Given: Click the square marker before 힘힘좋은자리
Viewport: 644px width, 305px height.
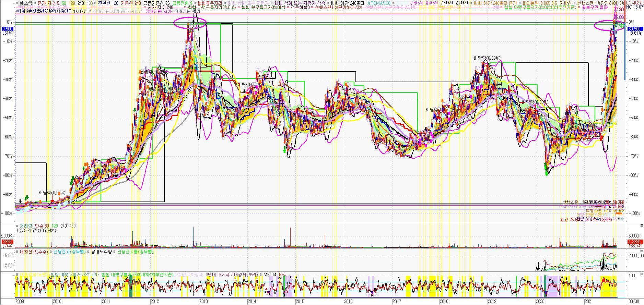Looking at the screenshot, I should (x=195, y=3).
